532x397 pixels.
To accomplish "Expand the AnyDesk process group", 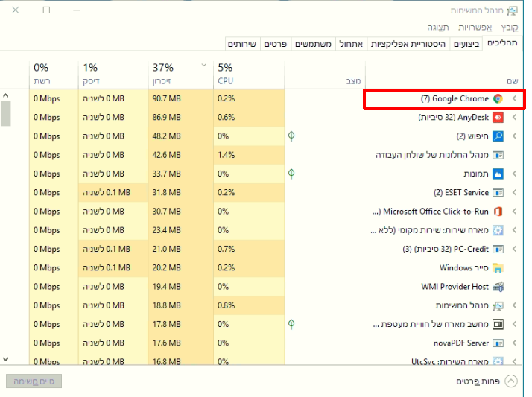I will pos(514,117).
